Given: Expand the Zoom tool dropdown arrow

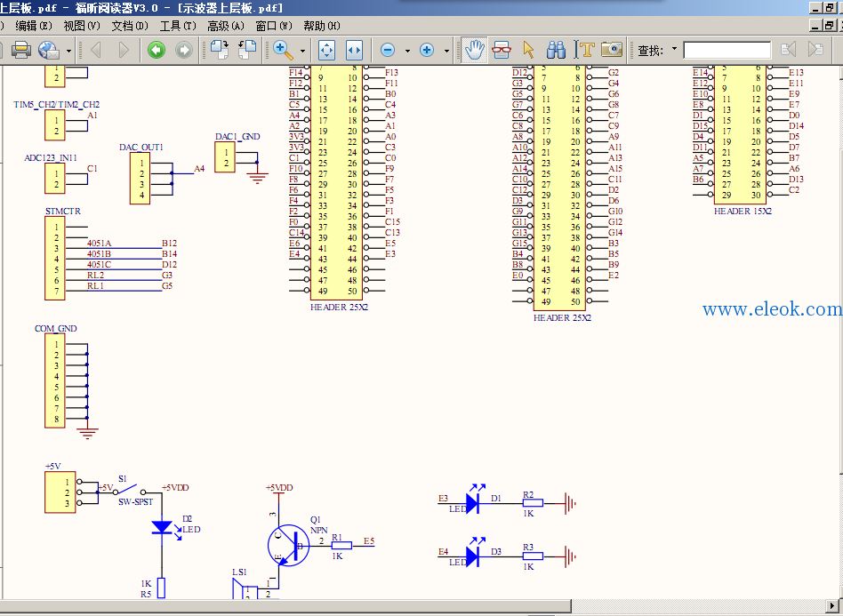Looking at the screenshot, I should pyautogui.click(x=302, y=51).
